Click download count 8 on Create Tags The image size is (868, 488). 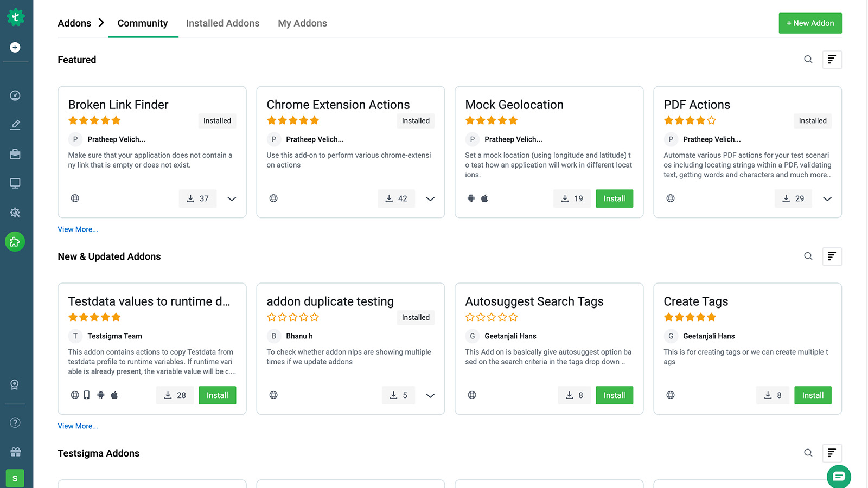tap(773, 395)
